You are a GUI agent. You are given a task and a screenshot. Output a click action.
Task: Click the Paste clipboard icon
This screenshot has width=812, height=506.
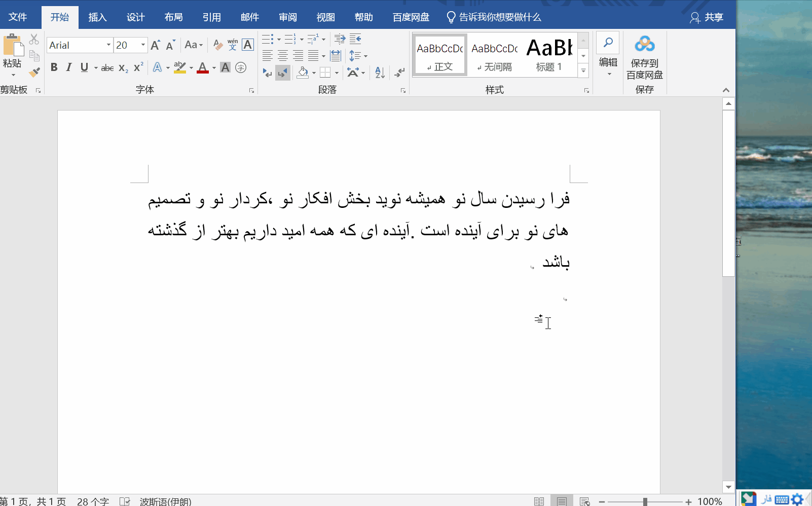click(13, 45)
